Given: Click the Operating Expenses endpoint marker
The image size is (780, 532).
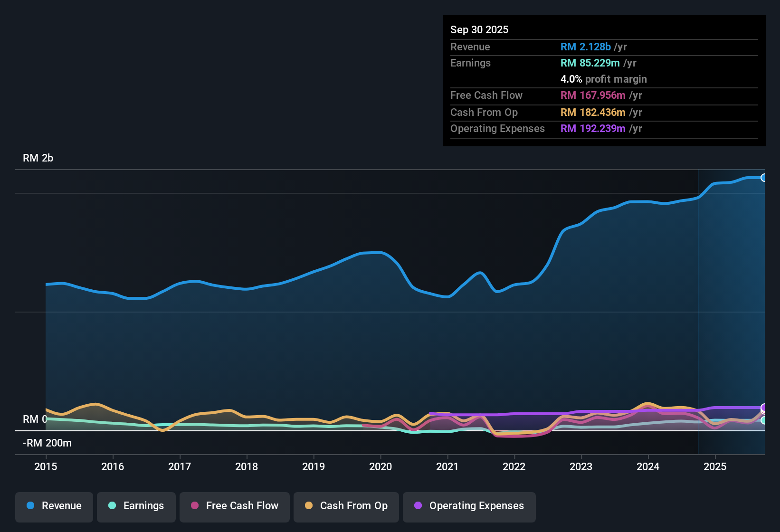Looking at the screenshot, I should pos(764,408).
